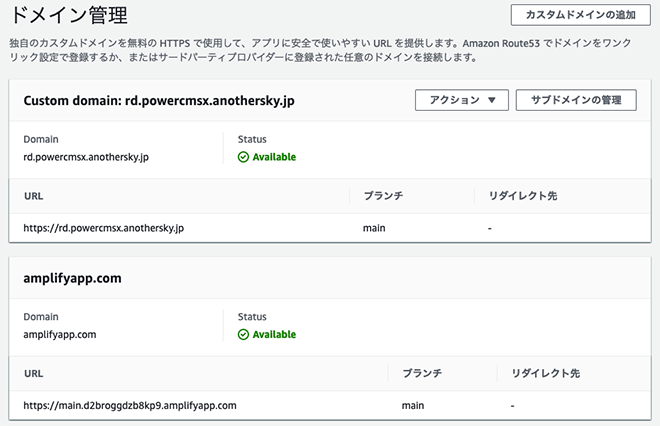This screenshot has width=660, height=426.
Task: Click the URL column header in custom domain table
Action: [x=34, y=196]
